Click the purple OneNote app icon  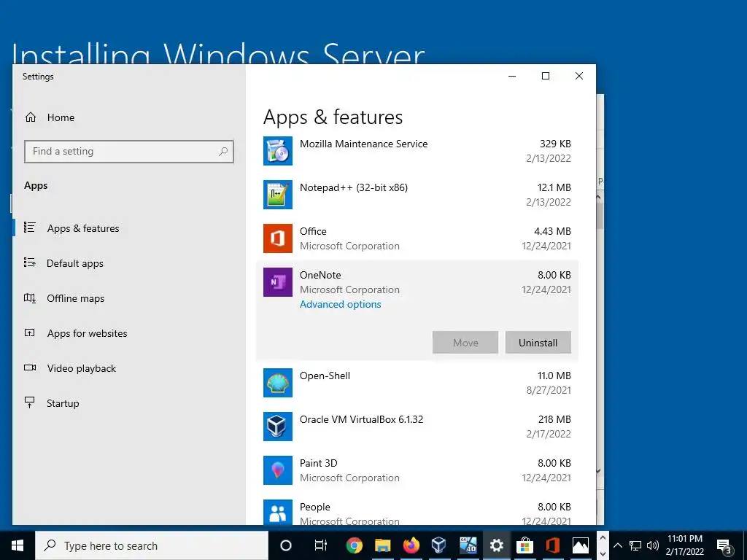coord(278,282)
